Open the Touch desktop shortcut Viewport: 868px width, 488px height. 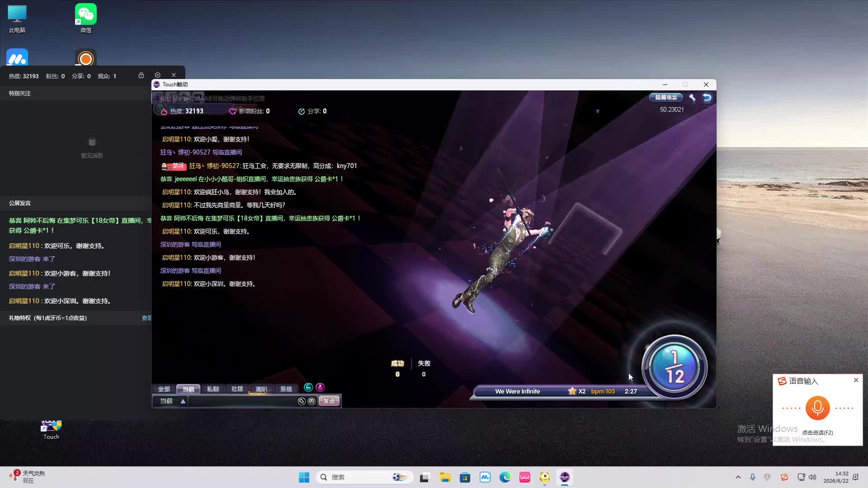coord(51,430)
